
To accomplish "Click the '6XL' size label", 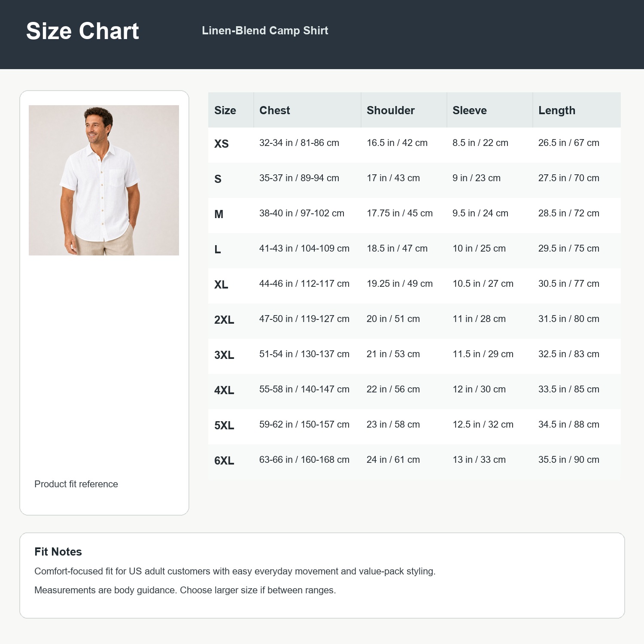I will [224, 461].
